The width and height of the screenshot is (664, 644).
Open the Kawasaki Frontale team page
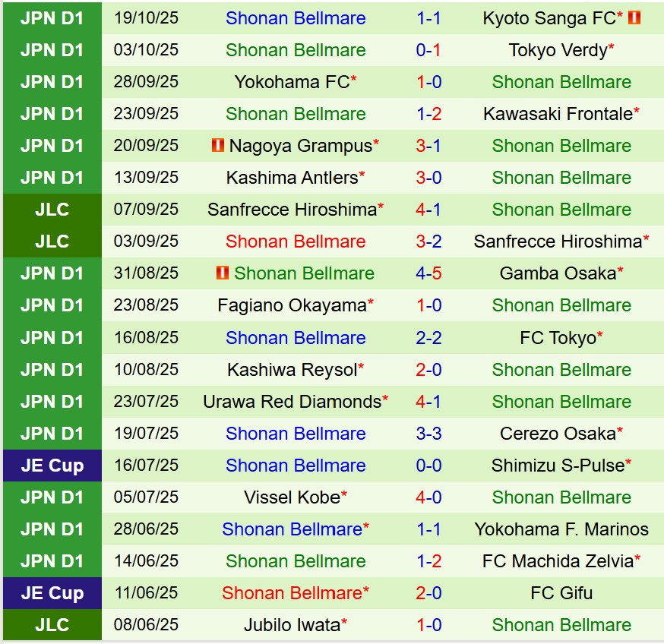click(558, 114)
